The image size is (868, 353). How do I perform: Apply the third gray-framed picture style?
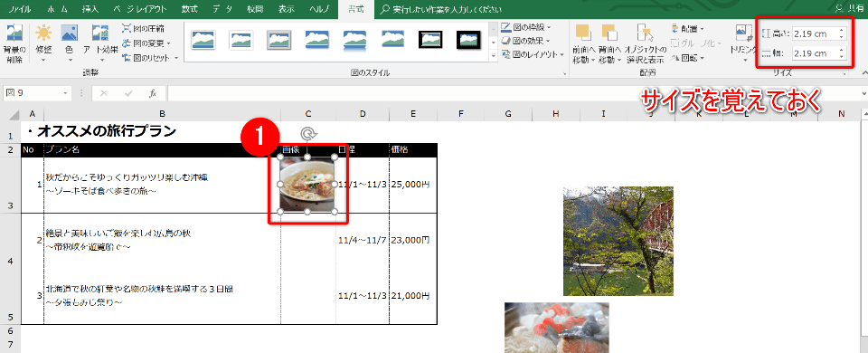(x=278, y=40)
